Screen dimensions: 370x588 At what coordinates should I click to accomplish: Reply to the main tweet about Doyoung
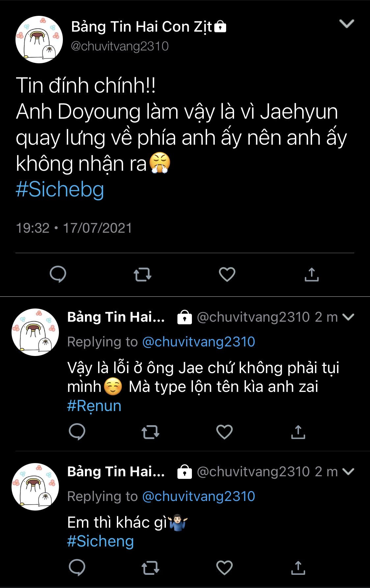click(58, 274)
